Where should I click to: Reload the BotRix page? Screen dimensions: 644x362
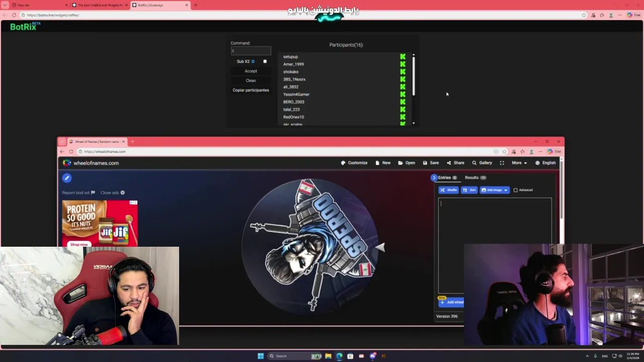14,15
